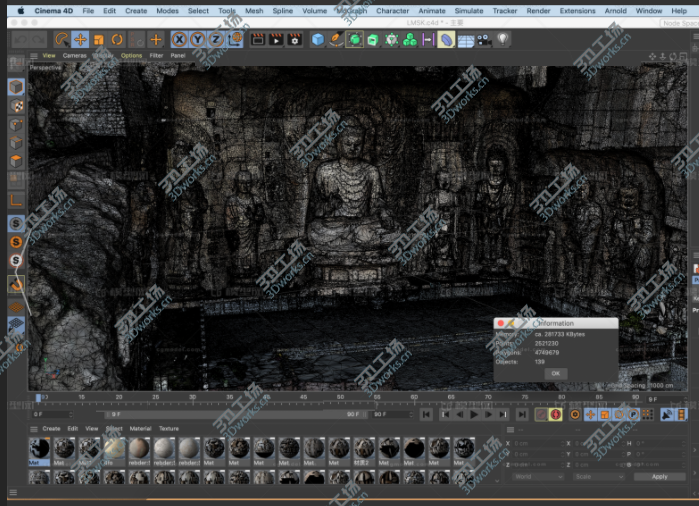Click the orange magnet Snap icon
Image resolution: width=699 pixels, height=506 pixels.
(16, 284)
